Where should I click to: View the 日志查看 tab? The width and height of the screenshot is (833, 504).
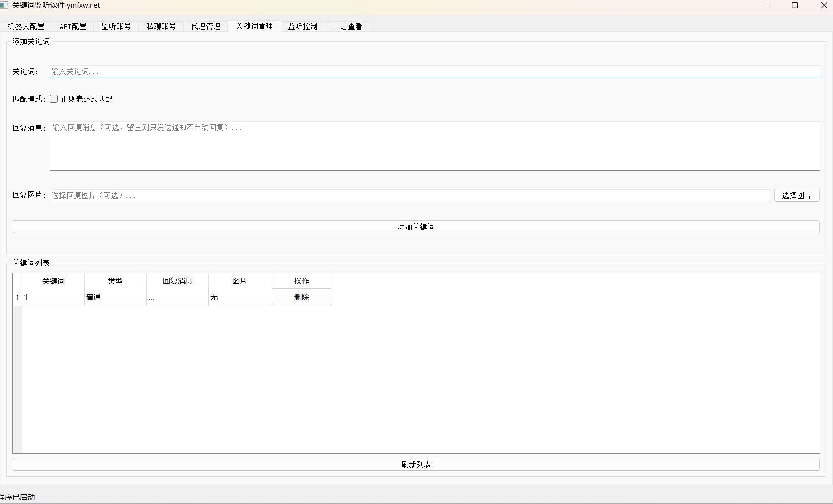[x=347, y=26]
